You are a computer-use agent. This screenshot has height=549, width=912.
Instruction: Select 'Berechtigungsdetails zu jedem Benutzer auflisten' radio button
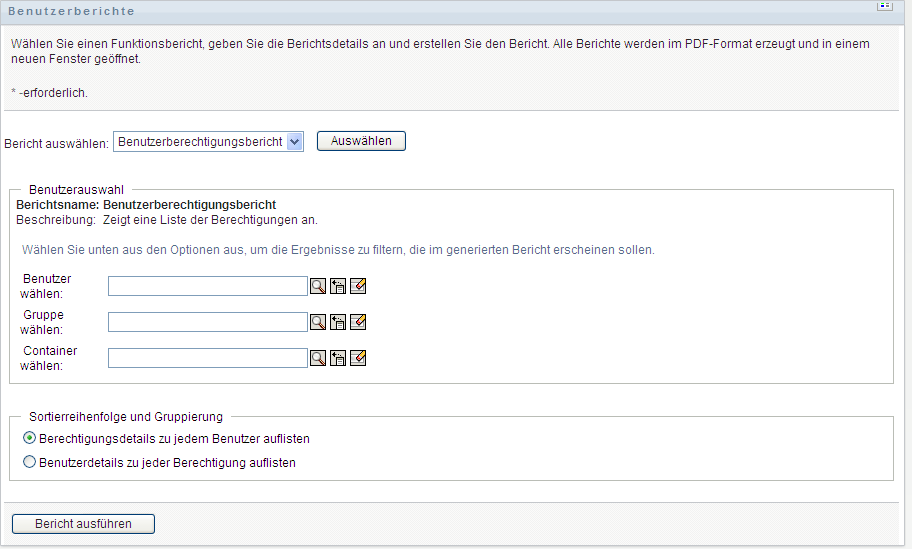pyautogui.click(x=29, y=439)
